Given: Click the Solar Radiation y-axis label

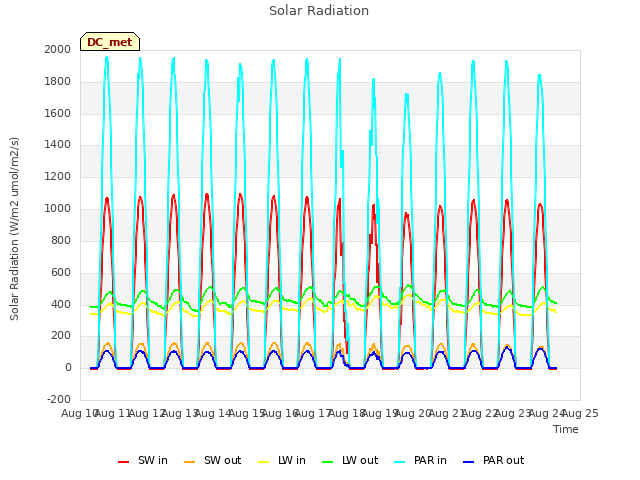Looking at the screenshot, I should point(14,229).
